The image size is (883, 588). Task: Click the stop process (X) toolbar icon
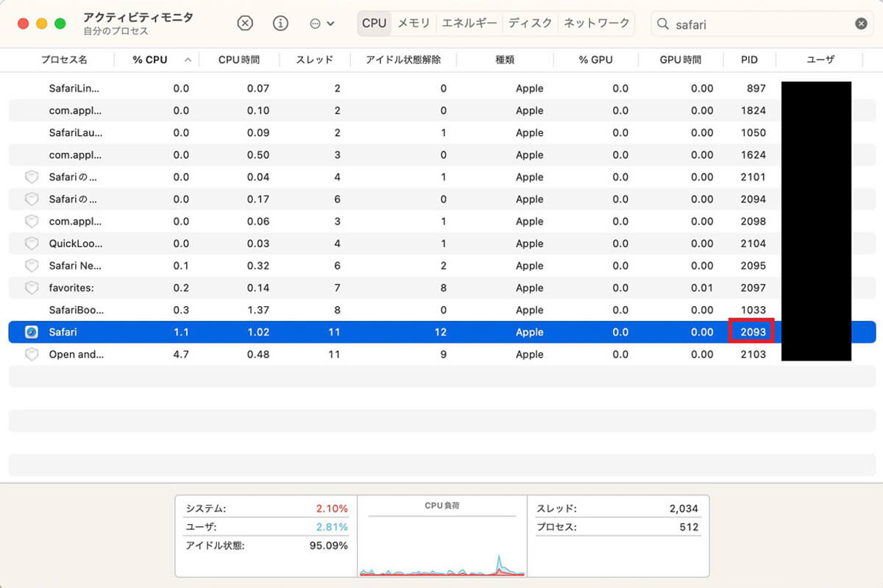point(245,24)
